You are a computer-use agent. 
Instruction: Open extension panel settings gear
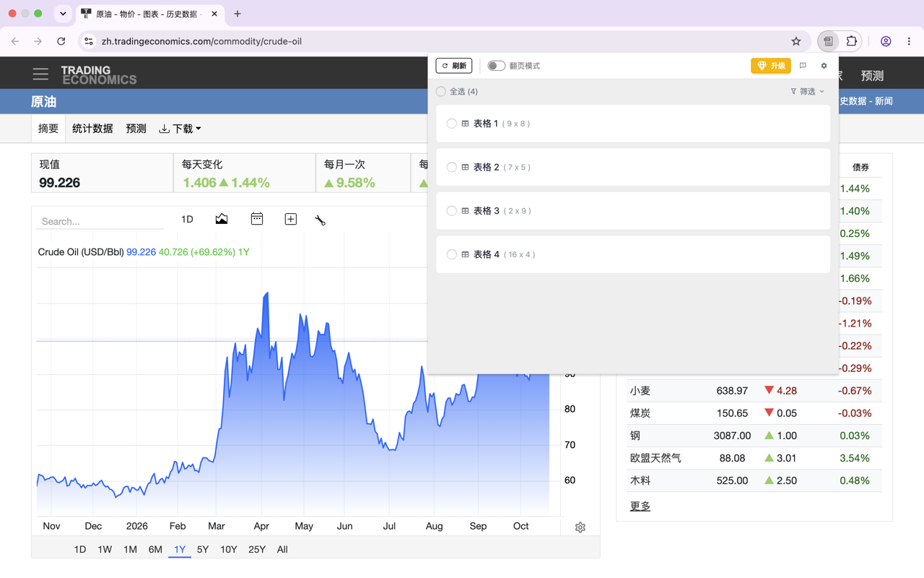824,66
